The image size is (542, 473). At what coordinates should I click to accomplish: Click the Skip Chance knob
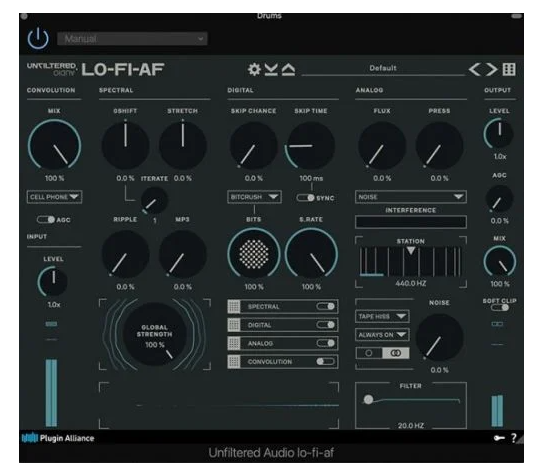[254, 146]
